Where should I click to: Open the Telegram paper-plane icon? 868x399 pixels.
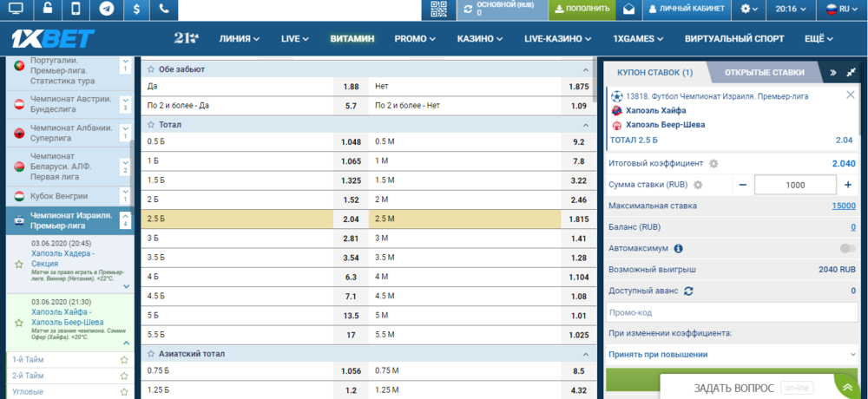tap(106, 9)
